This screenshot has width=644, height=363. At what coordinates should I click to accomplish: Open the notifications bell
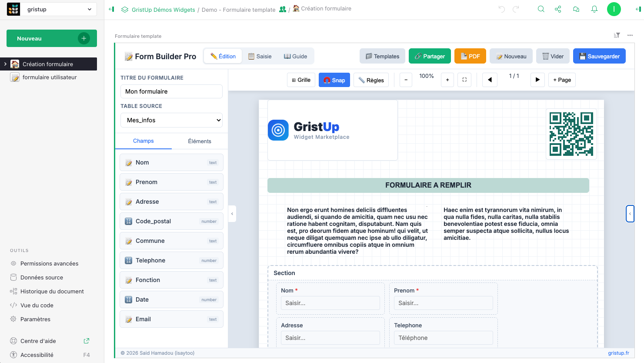coord(594,9)
